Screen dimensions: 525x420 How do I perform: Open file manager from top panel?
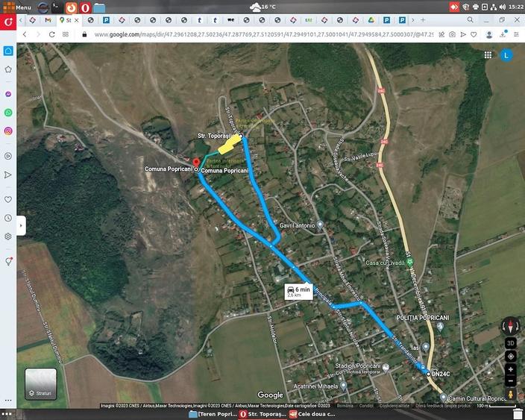click(x=99, y=7)
